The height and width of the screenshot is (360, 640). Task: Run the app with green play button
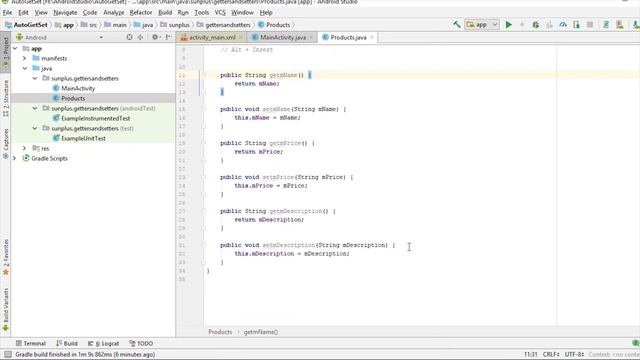(509, 25)
